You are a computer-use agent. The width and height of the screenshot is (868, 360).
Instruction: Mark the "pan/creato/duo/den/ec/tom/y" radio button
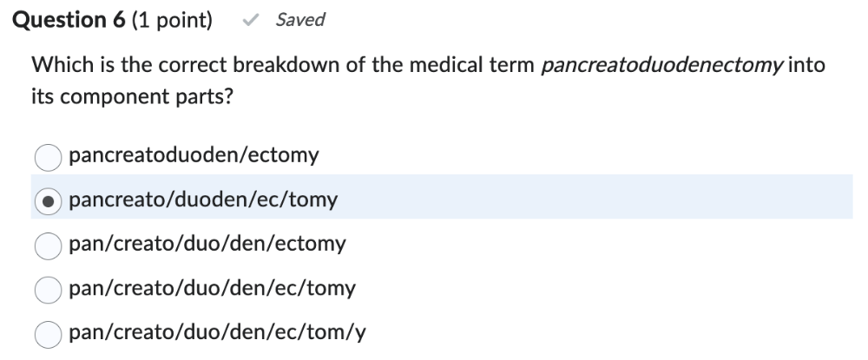(49, 334)
